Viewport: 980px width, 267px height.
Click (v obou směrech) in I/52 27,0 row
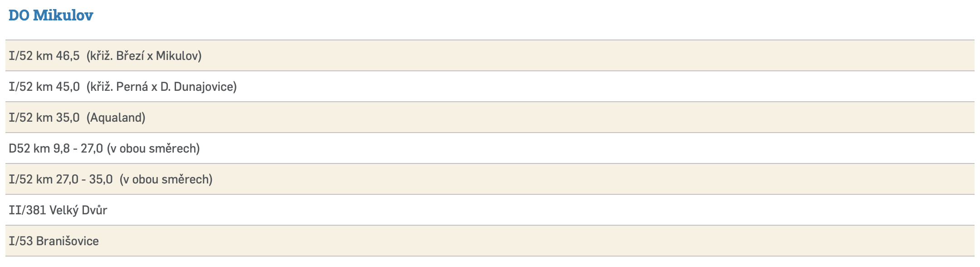pyautogui.click(x=166, y=179)
